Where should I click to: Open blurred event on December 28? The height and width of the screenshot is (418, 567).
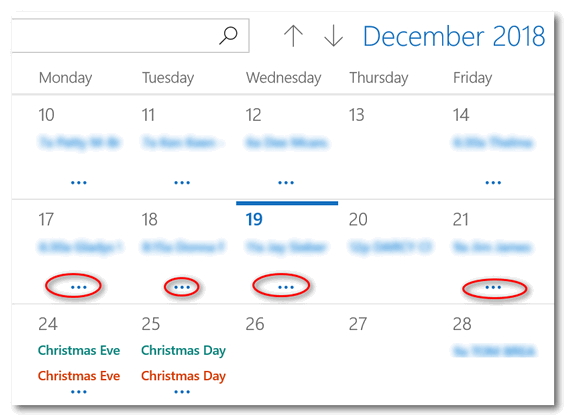pos(494,351)
